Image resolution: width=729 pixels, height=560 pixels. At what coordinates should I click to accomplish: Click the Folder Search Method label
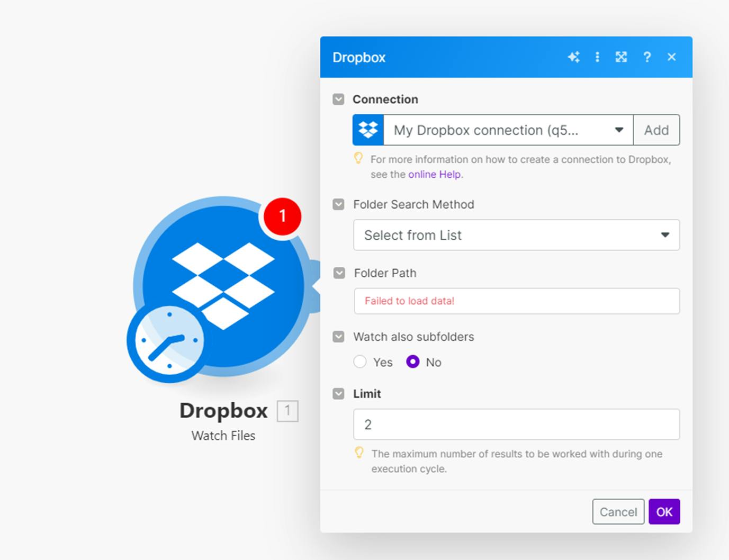[x=413, y=204]
